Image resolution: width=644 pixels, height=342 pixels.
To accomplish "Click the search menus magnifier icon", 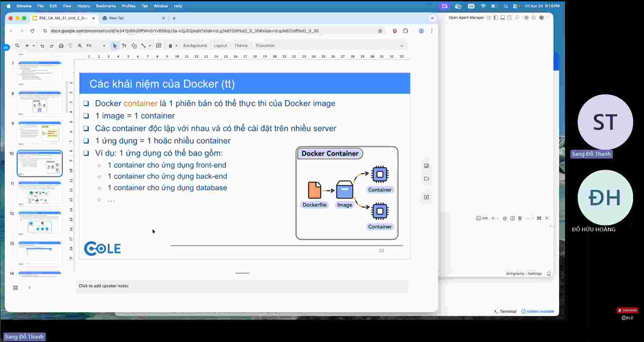I will (17, 46).
